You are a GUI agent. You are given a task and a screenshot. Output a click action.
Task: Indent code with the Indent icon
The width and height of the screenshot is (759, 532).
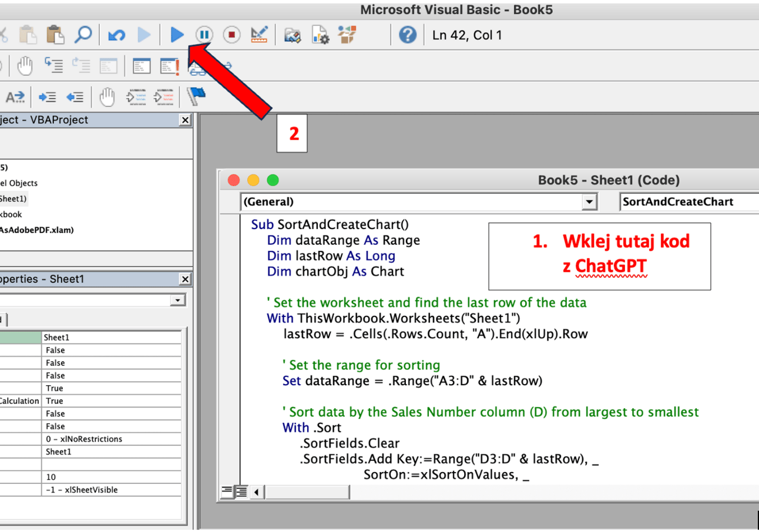48,97
